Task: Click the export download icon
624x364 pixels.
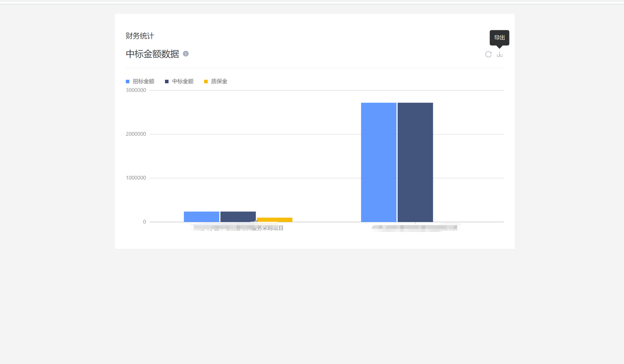Action: 500,54
